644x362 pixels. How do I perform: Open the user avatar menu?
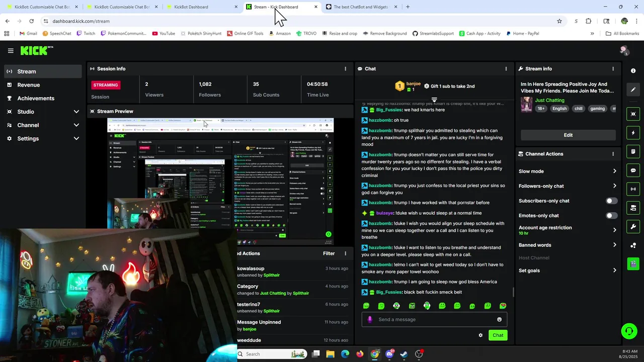point(624,50)
